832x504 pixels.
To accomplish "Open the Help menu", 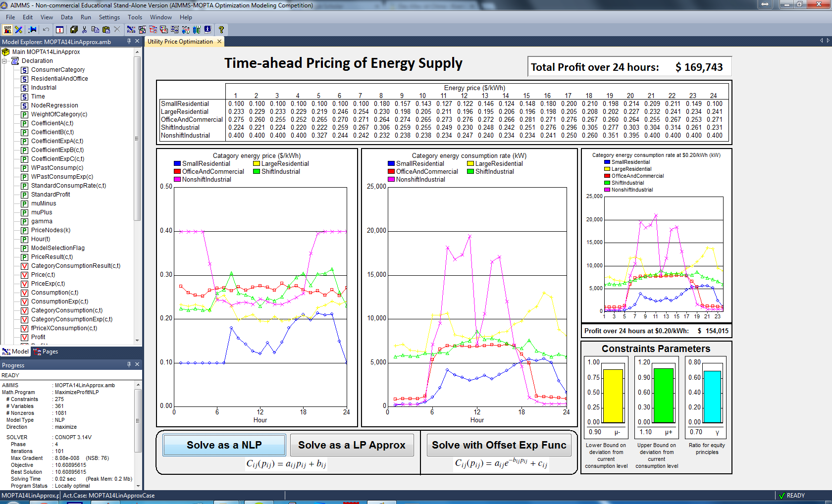I will pos(186,17).
